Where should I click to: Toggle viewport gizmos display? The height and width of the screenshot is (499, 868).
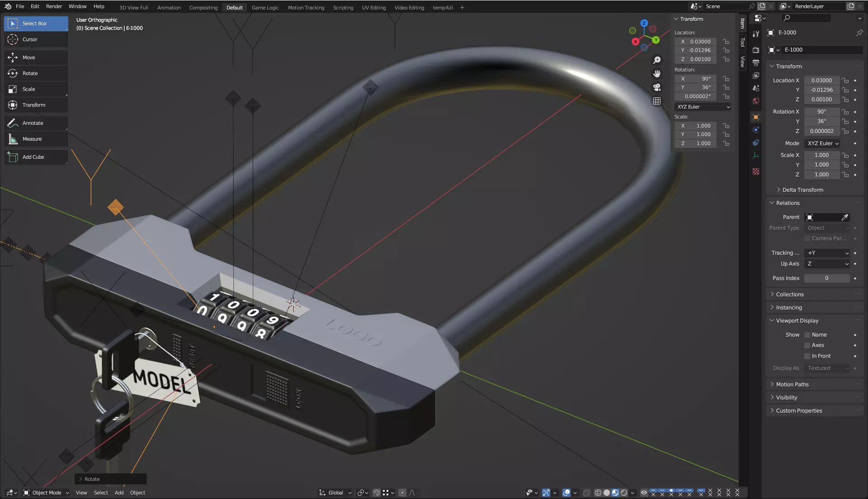pyautogui.click(x=546, y=493)
